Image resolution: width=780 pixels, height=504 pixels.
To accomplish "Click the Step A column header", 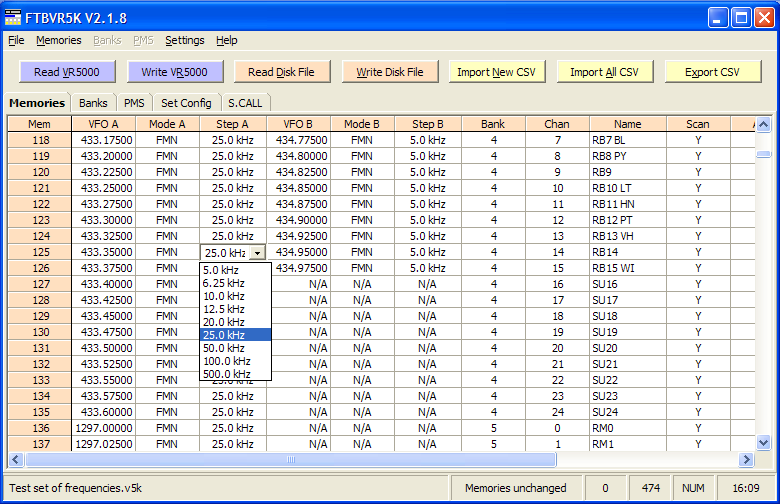I will 232,124.
